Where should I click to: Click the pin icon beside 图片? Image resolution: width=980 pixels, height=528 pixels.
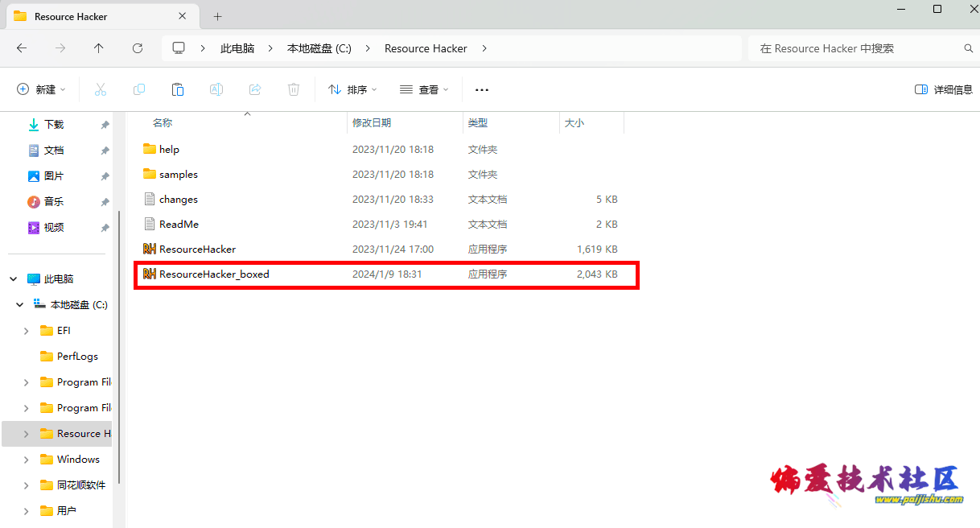pyautogui.click(x=105, y=176)
